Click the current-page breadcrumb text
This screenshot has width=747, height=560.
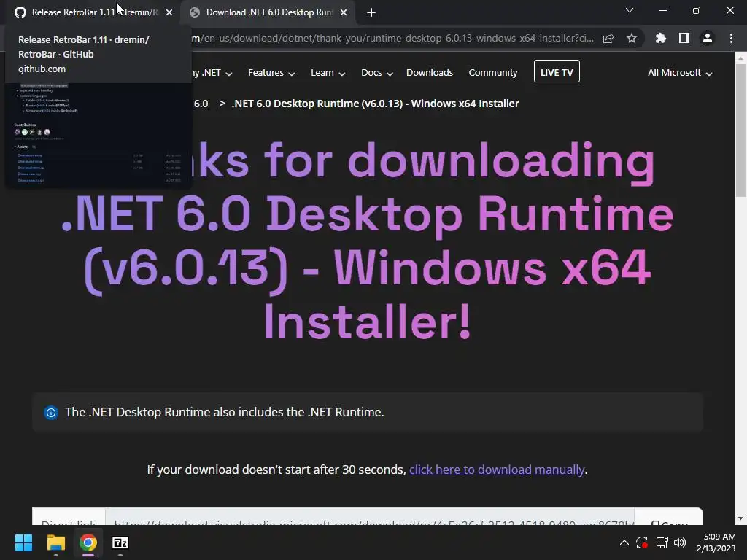[375, 104]
